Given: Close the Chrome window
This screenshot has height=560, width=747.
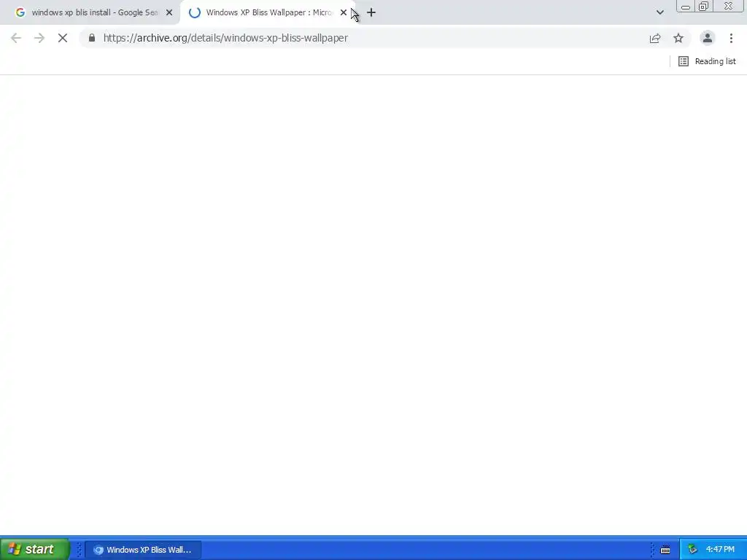Looking at the screenshot, I should pyautogui.click(x=729, y=6).
